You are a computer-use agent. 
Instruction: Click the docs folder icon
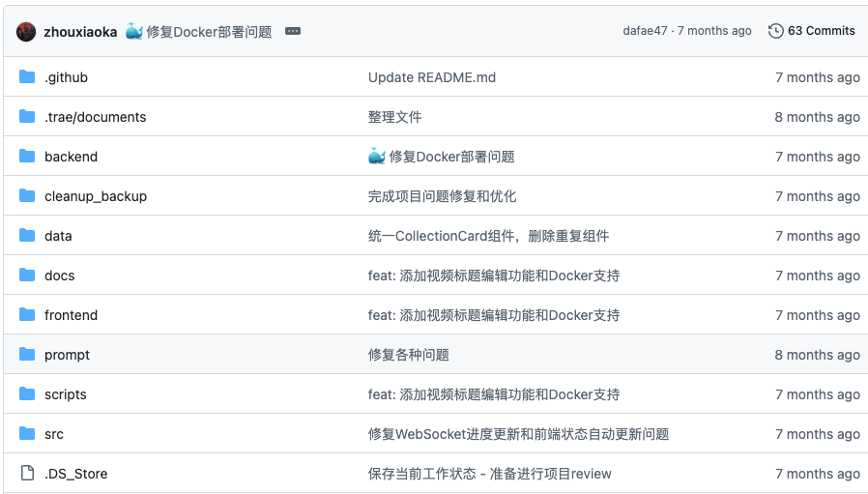click(27, 275)
